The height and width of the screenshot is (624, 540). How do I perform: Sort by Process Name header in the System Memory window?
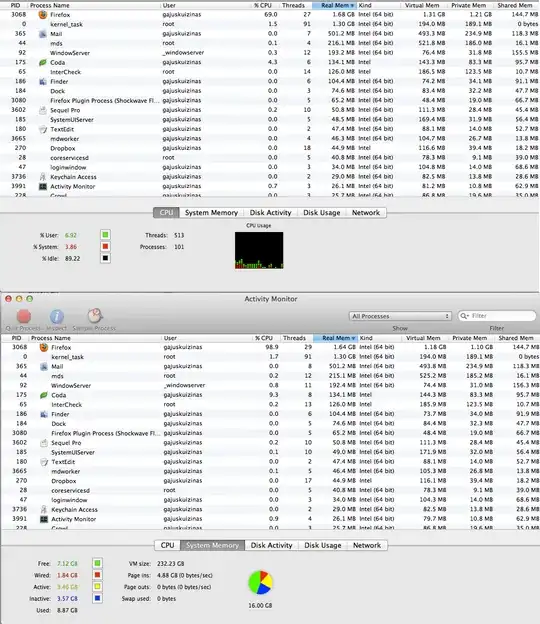point(95,338)
